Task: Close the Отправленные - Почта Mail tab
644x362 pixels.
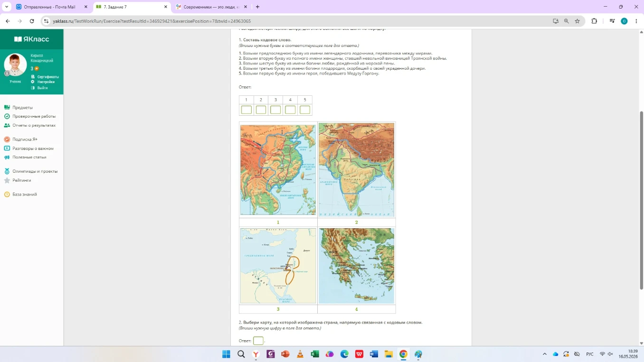Action: pos(86,7)
